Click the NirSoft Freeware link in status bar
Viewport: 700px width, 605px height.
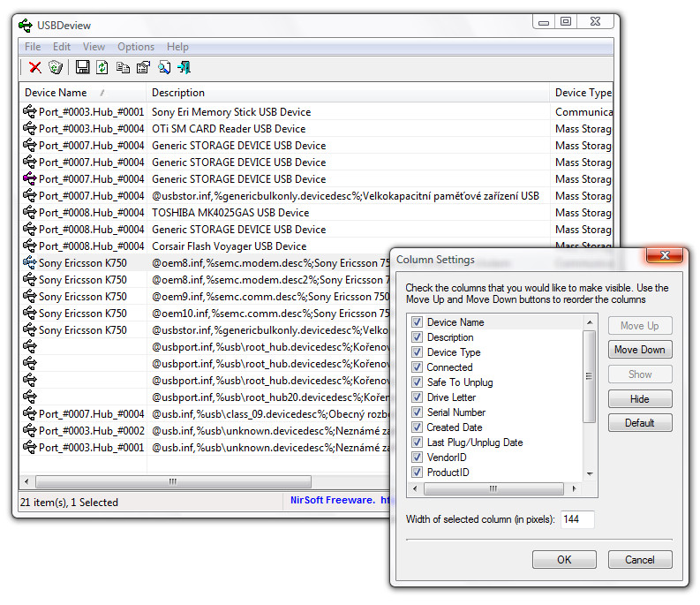339,500
